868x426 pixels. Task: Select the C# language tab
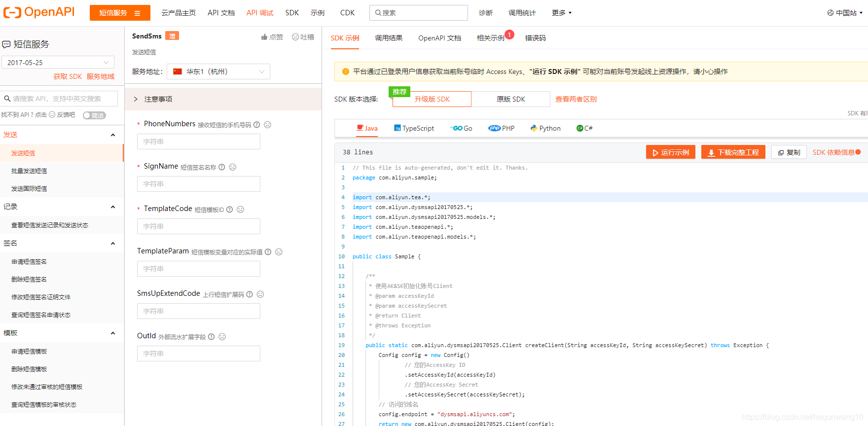(x=584, y=128)
